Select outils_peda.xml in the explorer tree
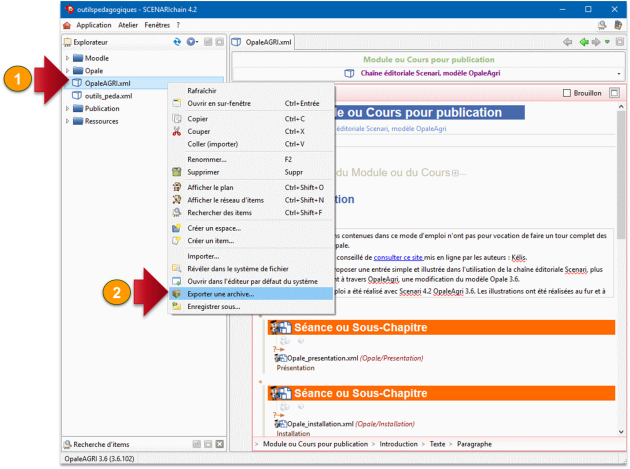 (x=108, y=96)
